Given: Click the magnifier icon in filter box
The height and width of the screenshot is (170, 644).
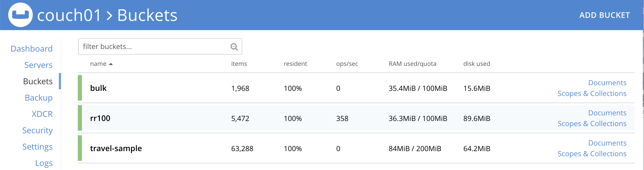Looking at the screenshot, I should pos(234,47).
